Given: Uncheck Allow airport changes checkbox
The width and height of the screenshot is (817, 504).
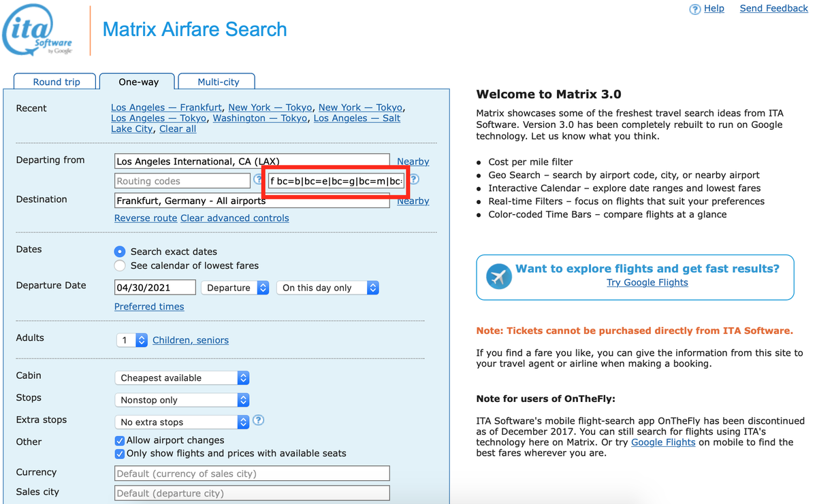Looking at the screenshot, I should 120,441.
